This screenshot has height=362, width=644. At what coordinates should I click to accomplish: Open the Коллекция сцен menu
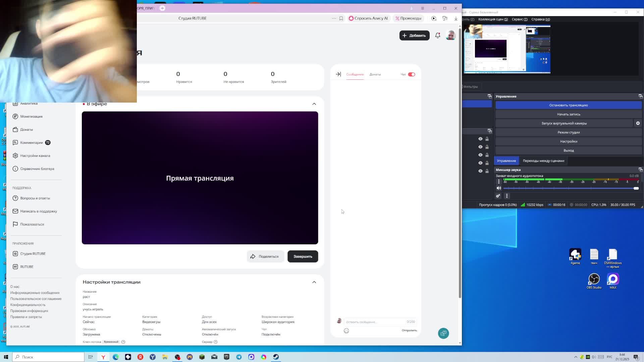click(493, 19)
